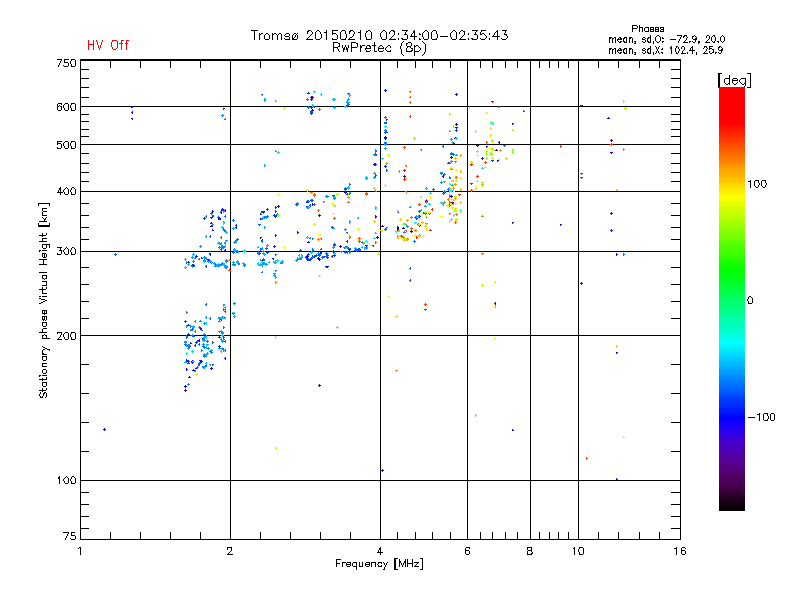This screenshot has height=600, width=800.
Task: Click the "4" x-axis tick label
Action: click(380, 552)
